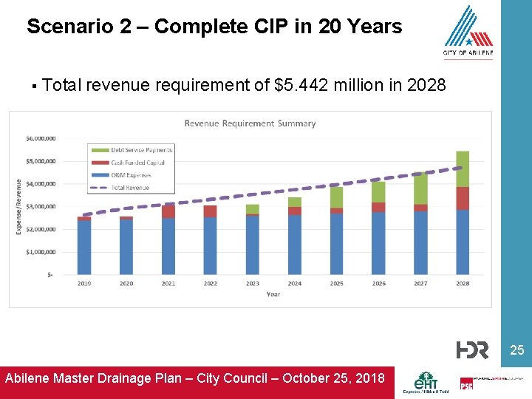Click the 'Total Revenue' legend label
Screen dimensions: 532x399
(130, 188)
